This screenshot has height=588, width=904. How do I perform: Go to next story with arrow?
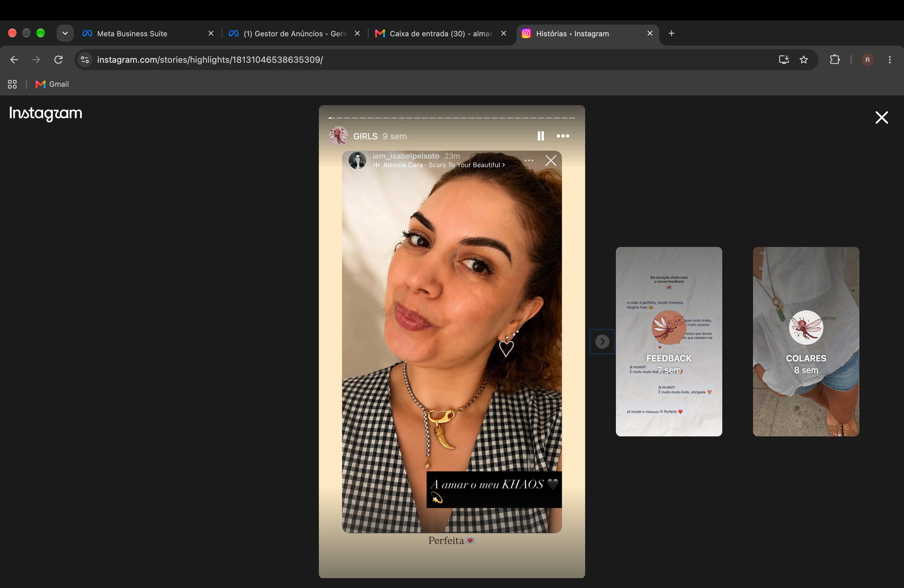[x=602, y=341]
